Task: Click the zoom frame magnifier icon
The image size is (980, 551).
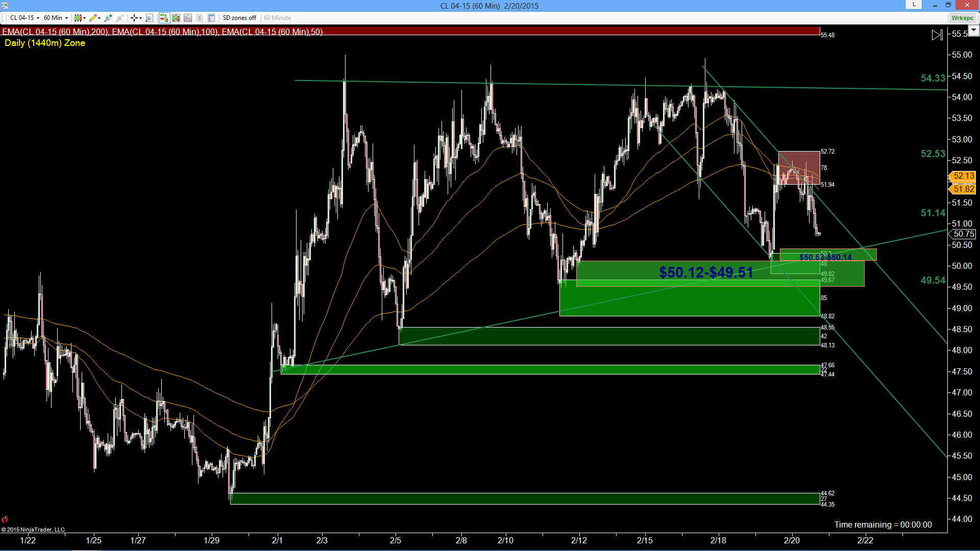Action: point(149,18)
